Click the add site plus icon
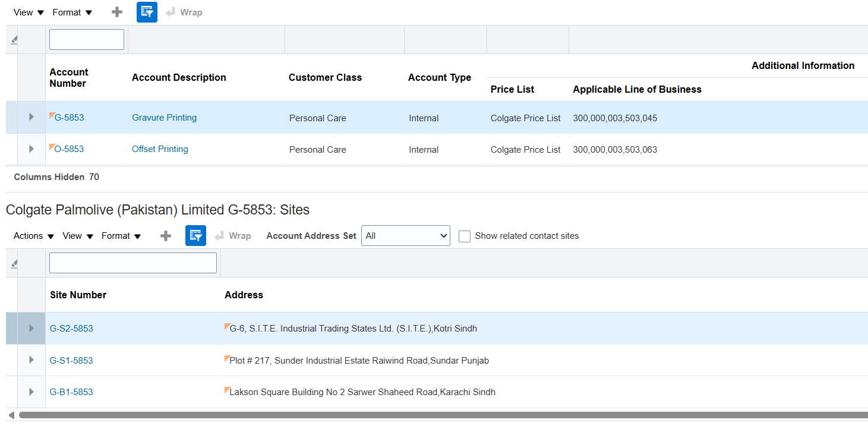868x426 pixels. pos(166,236)
